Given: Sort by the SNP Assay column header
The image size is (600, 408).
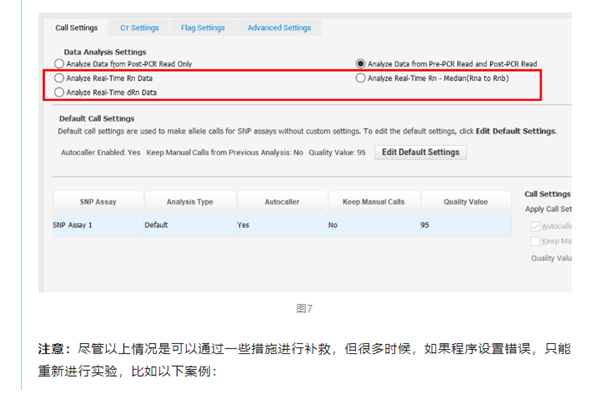Looking at the screenshot, I should click(98, 202).
